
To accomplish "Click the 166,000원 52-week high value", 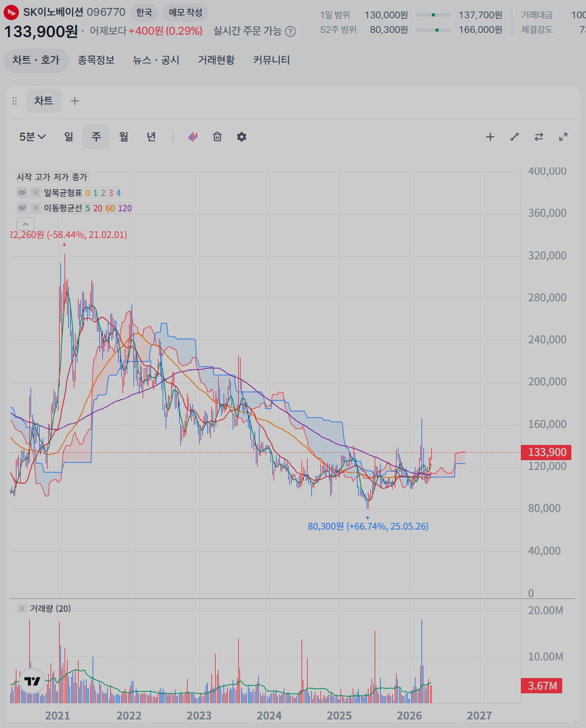I will click(x=481, y=30).
